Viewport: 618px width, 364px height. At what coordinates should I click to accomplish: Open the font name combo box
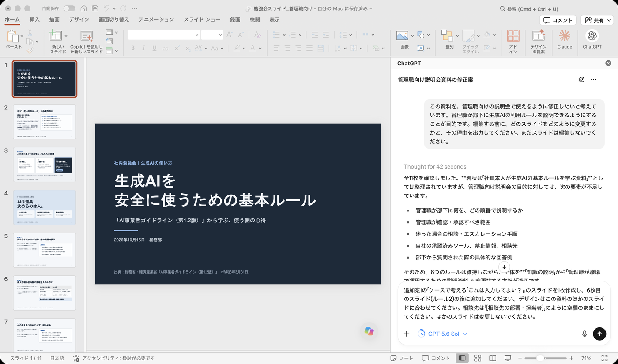pos(164,35)
